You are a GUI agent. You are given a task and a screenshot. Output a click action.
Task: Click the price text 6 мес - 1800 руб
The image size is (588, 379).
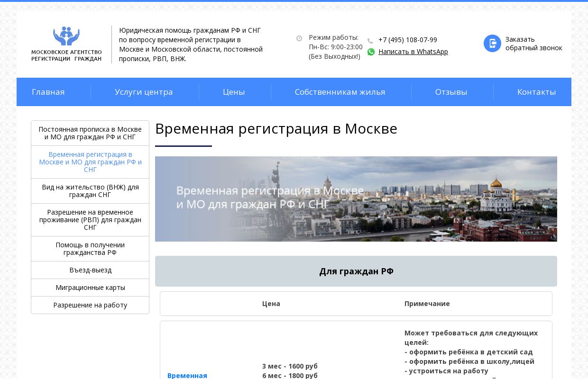click(x=290, y=376)
